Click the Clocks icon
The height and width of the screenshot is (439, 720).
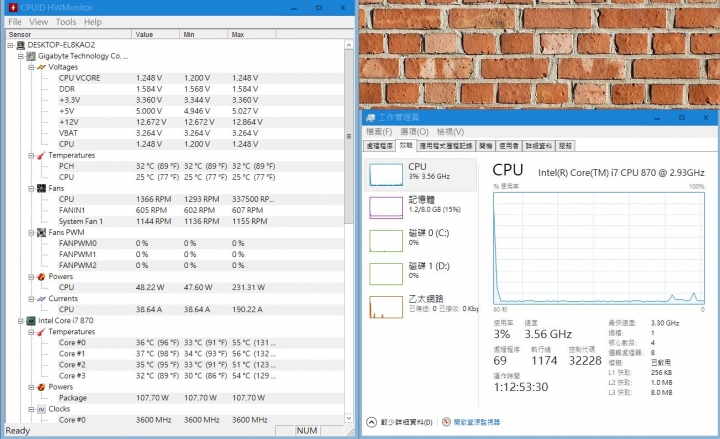tap(41, 409)
